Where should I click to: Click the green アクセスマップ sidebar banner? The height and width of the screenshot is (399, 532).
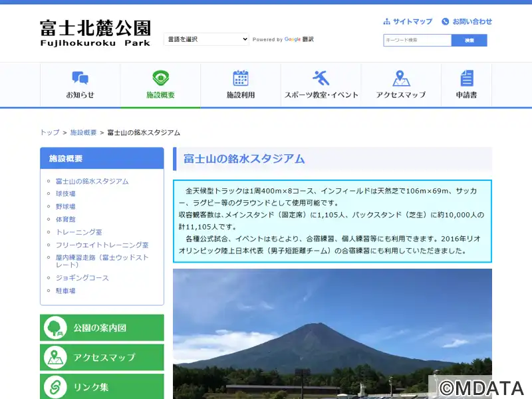click(102, 358)
